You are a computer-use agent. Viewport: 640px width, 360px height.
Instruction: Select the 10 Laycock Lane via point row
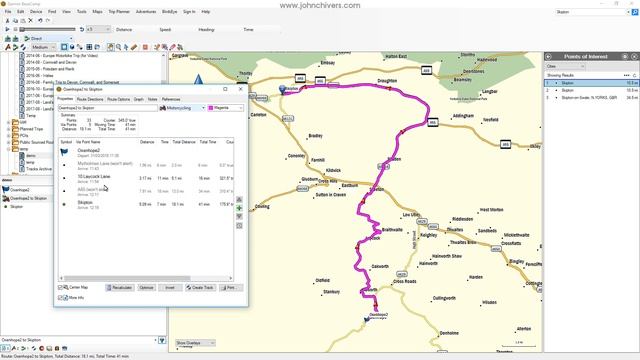point(146,178)
